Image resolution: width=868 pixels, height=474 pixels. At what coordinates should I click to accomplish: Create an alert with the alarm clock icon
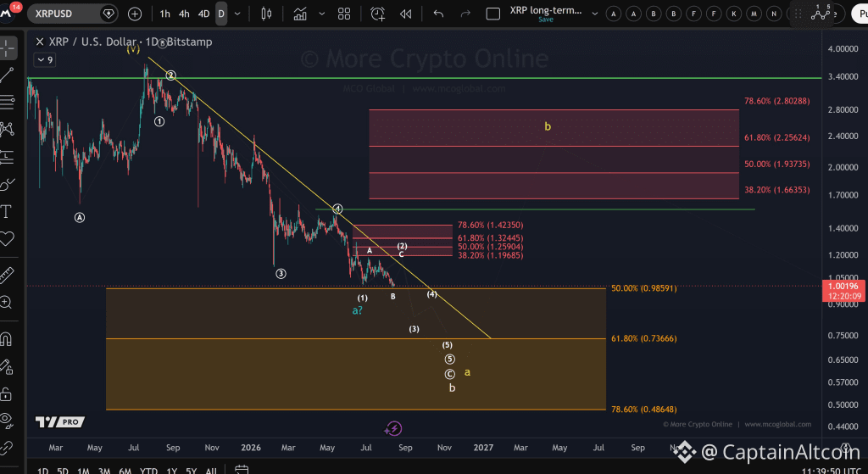tap(377, 14)
